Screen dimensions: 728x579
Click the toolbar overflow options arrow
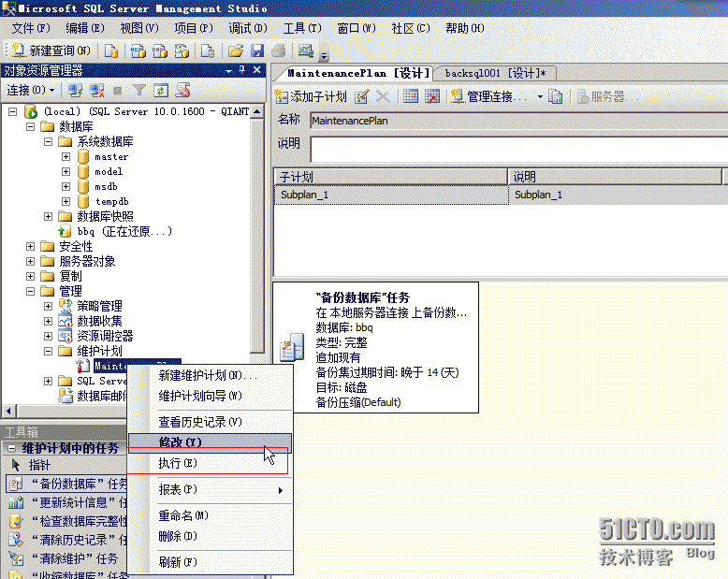[x=325, y=56]
